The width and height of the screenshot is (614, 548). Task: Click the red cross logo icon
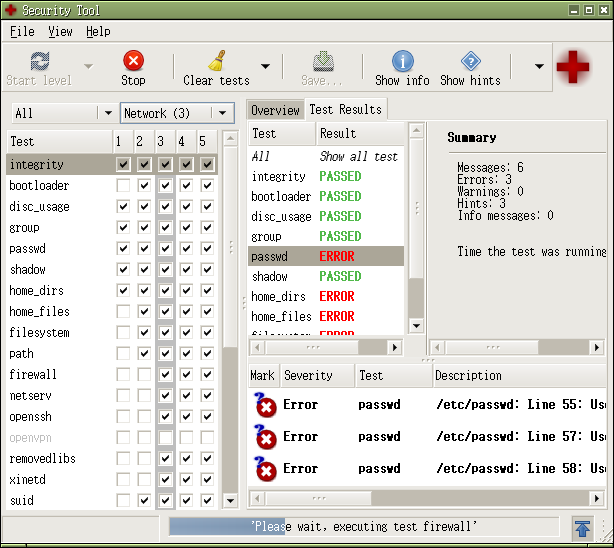[573, 67]
